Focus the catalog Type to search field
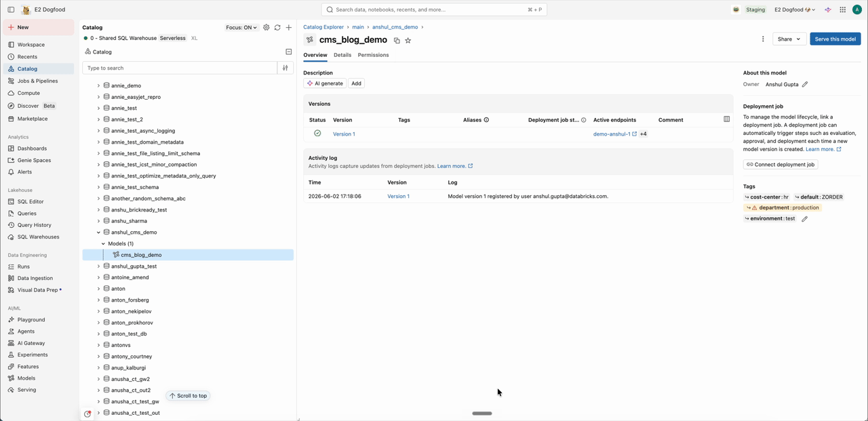The height and width of the screenshot is (421, 868). tap(180, 68)
